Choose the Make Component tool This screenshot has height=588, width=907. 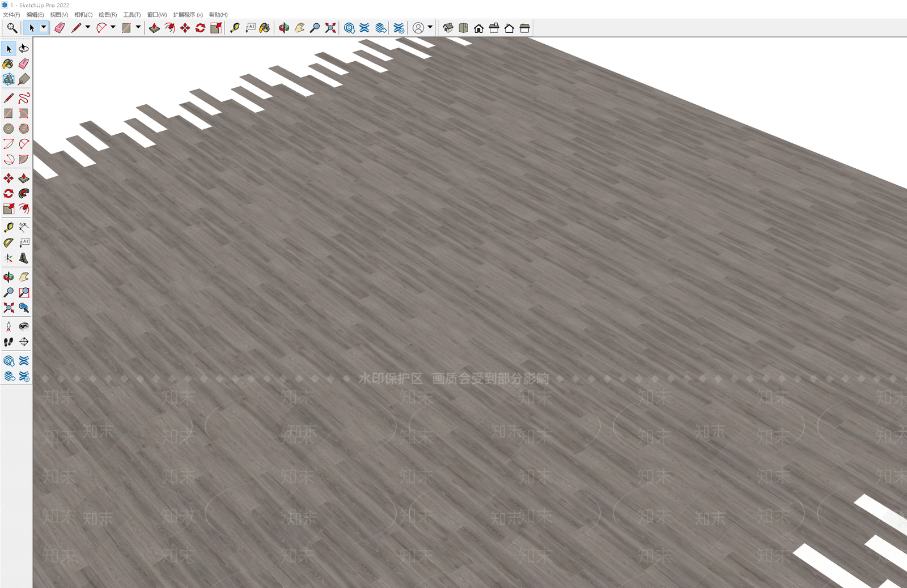[9, 79]
